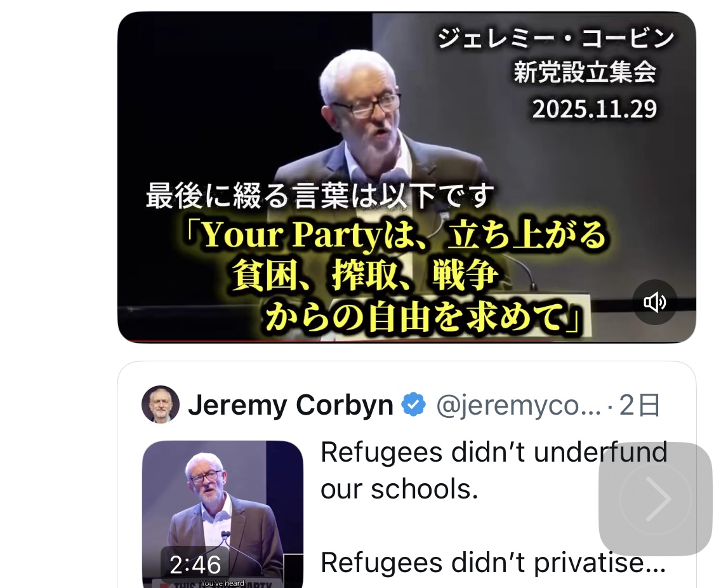Tap the "ジェレミー・コービン" title overlay text
Viewport: 714px width, 588px height.
coord(555,39)
